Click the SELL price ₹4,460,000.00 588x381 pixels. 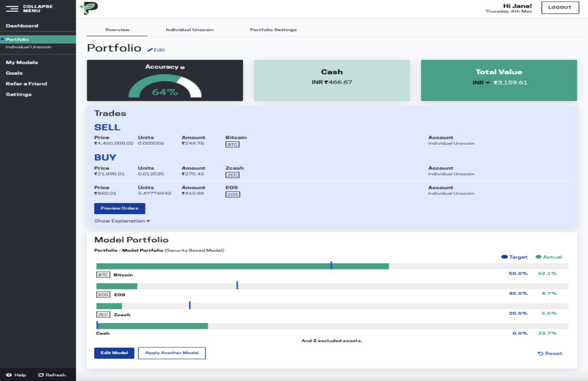[x=114, y=144]
